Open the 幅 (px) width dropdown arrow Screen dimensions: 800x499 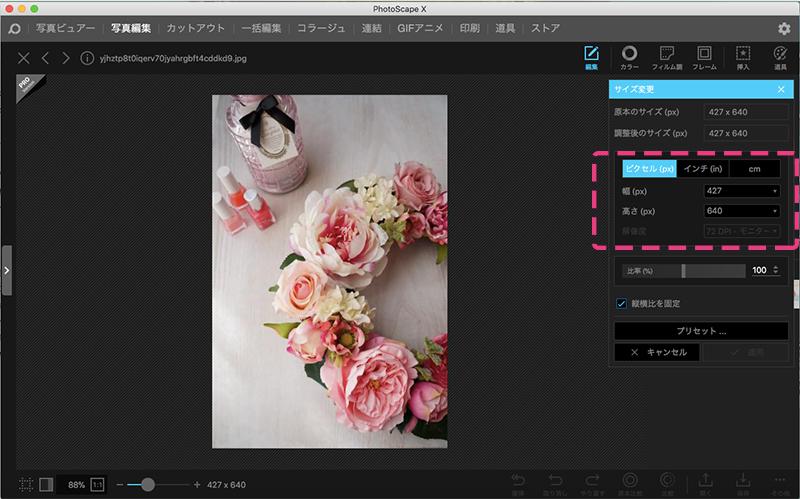pyautogui.click(x=774, y=191)
